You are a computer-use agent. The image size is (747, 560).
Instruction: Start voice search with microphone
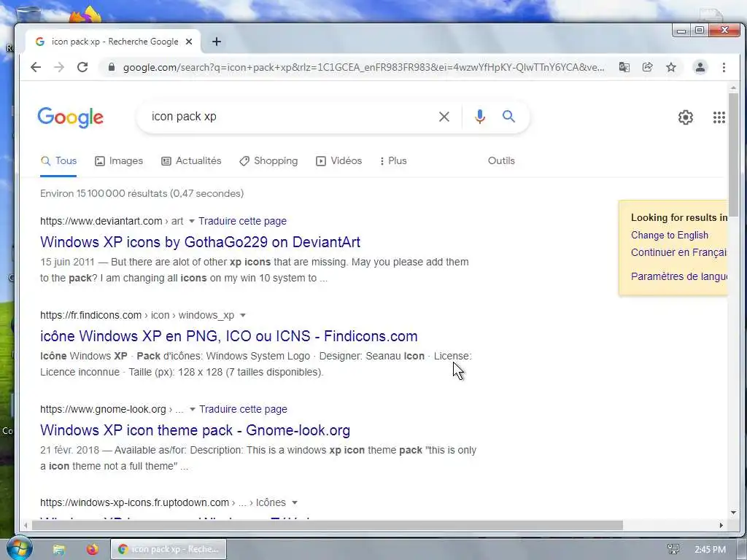click(480, 117)
